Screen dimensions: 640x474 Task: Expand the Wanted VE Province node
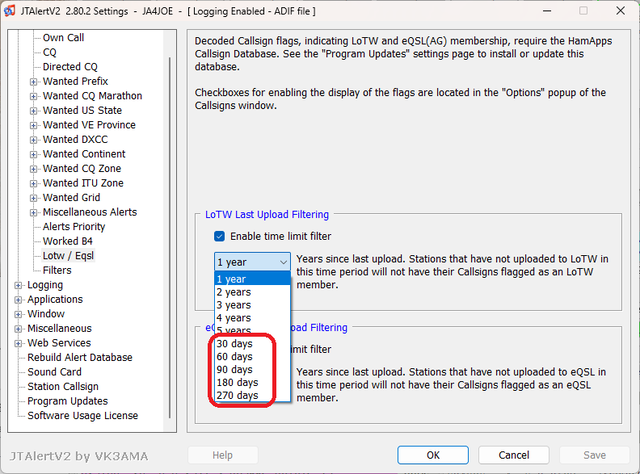point(33,125)
